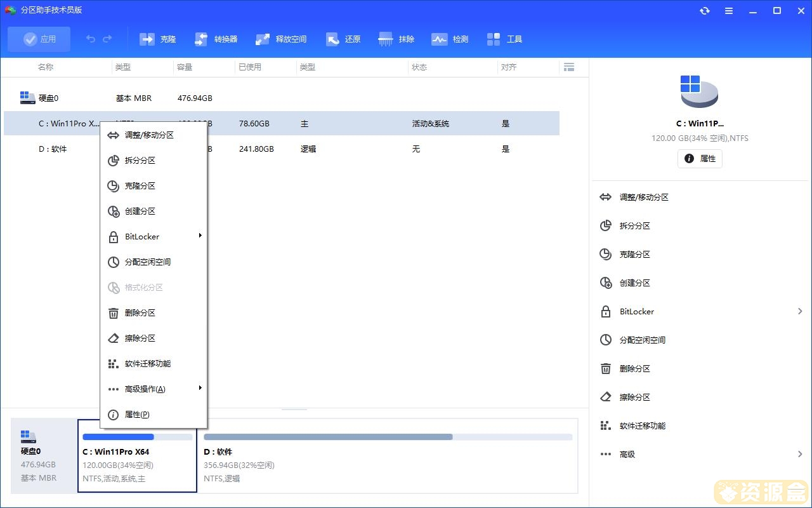This screenshot has width=812, height=508.
Task: Click the 对齐 column header
Action: click(x=509, y=67)
